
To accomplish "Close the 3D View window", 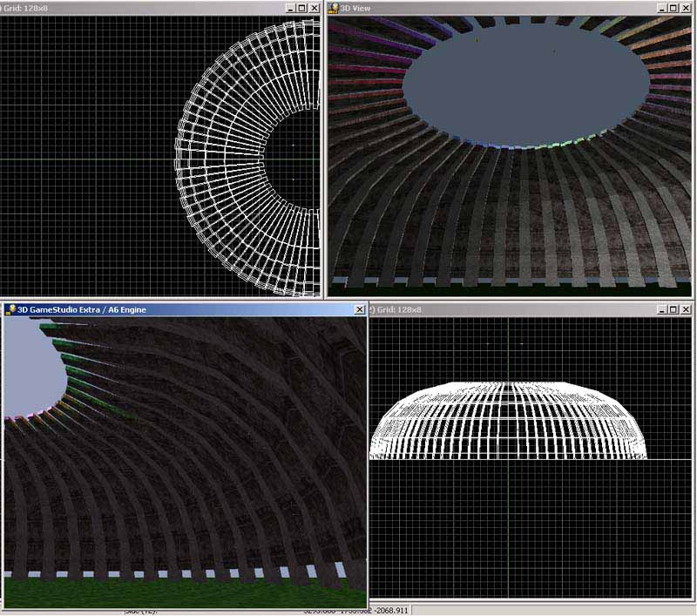I will click(687, 8).
